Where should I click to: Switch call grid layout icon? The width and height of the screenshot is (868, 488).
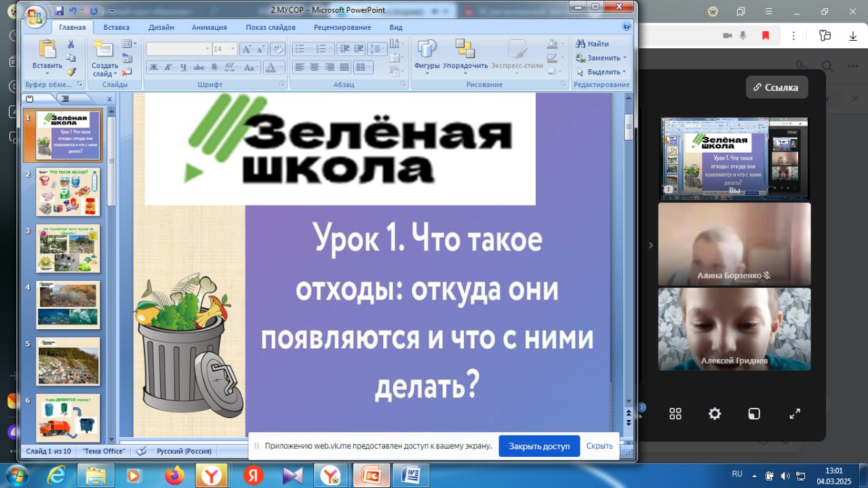[x=675, y=413]
